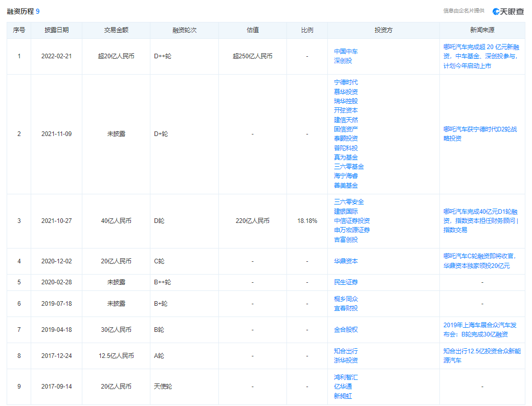Click the 融资轮次 column header
Viewport: 532px width, 406px height.
pos(184,30)
